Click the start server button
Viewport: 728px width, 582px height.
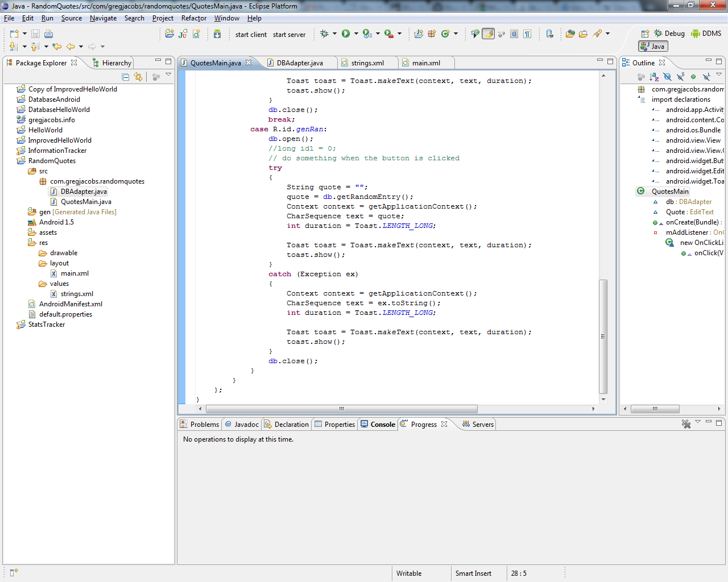[289, 34]
